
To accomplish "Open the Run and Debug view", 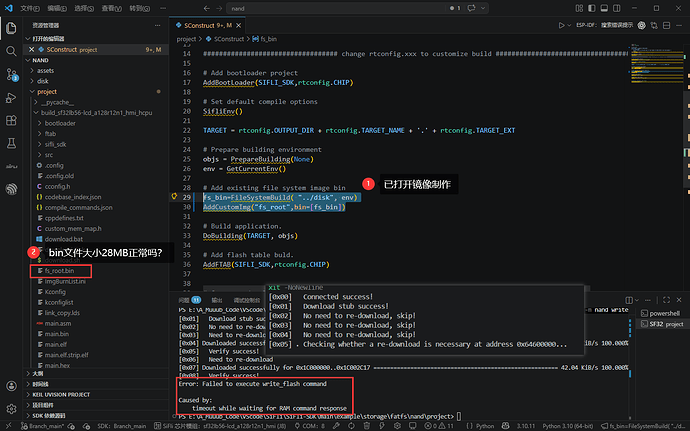I will click(x=11, y=97).
